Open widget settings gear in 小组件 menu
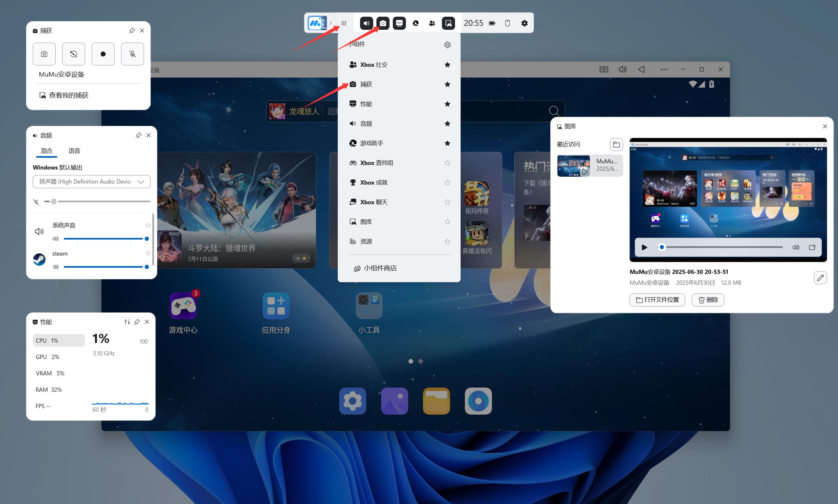Screen dimensions: 838x504 (x=447, y=45)
